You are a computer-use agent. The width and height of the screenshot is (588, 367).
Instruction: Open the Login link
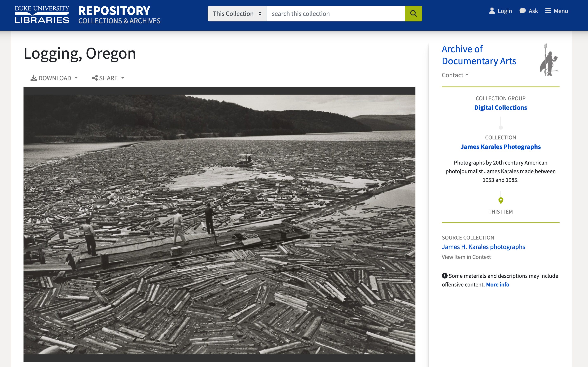(505, 11)
